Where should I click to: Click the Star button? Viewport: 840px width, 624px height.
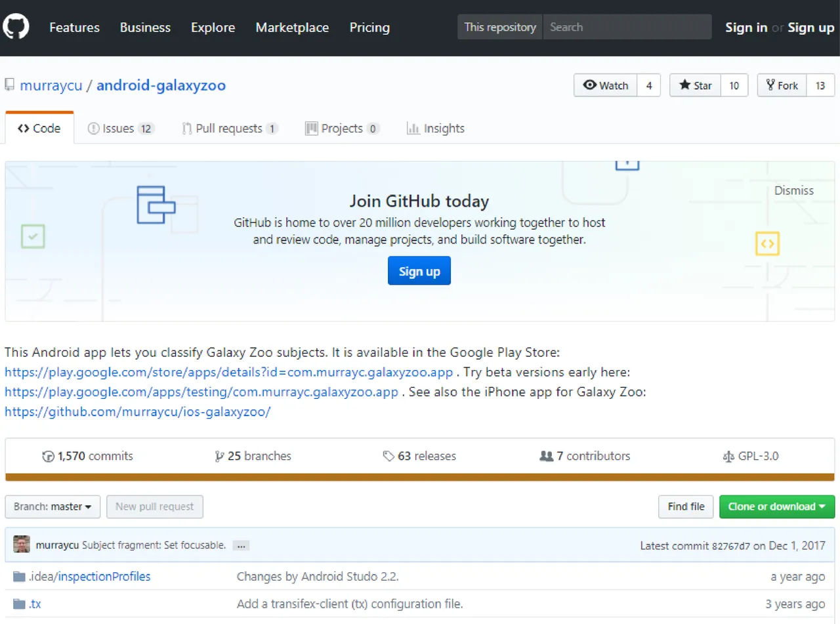pyautogui.click(x=695, y=85)
